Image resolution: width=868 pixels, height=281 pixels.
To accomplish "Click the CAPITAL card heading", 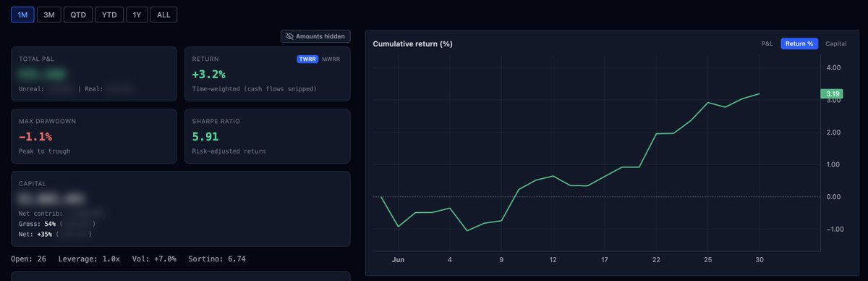I will click(32, 183).
